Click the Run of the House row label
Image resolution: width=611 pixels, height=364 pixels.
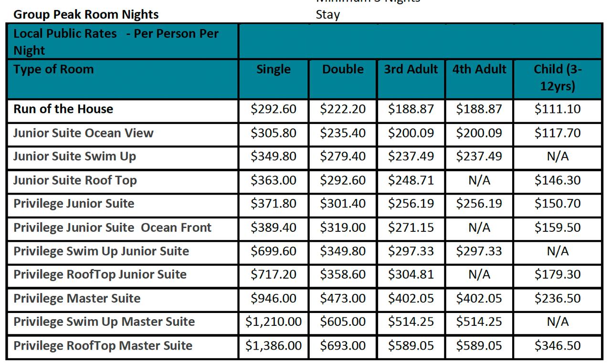(x=63, y=109)
